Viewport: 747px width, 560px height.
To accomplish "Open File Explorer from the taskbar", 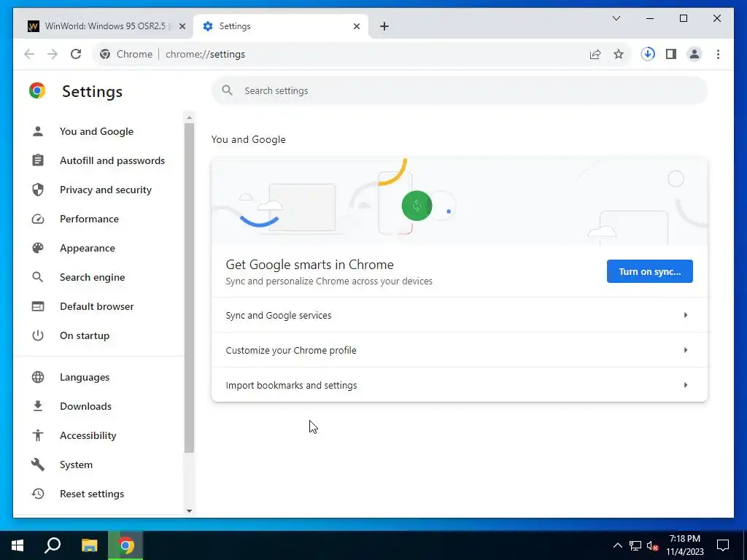I will [x=89, y=545].
